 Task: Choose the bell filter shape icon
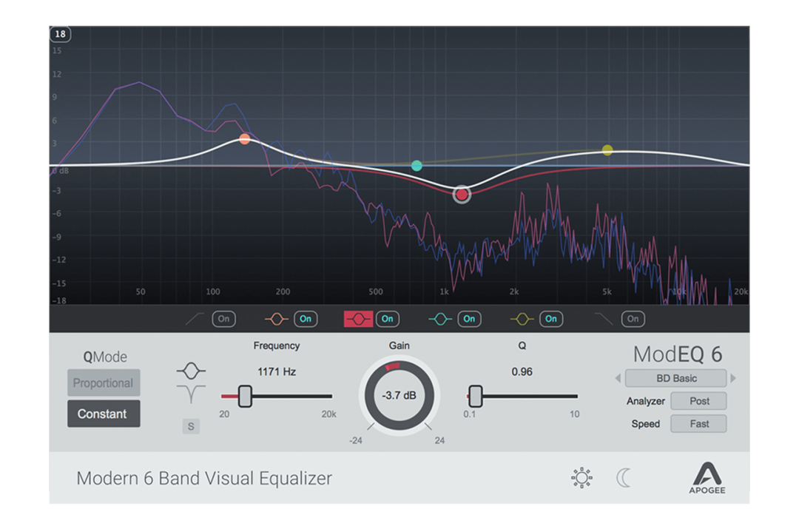click(x=191, y=370)
